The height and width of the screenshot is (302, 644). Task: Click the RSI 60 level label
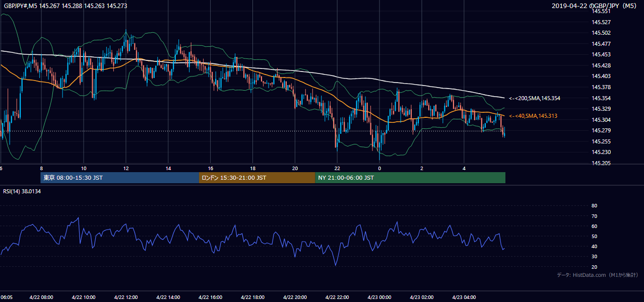click(595, 226)
